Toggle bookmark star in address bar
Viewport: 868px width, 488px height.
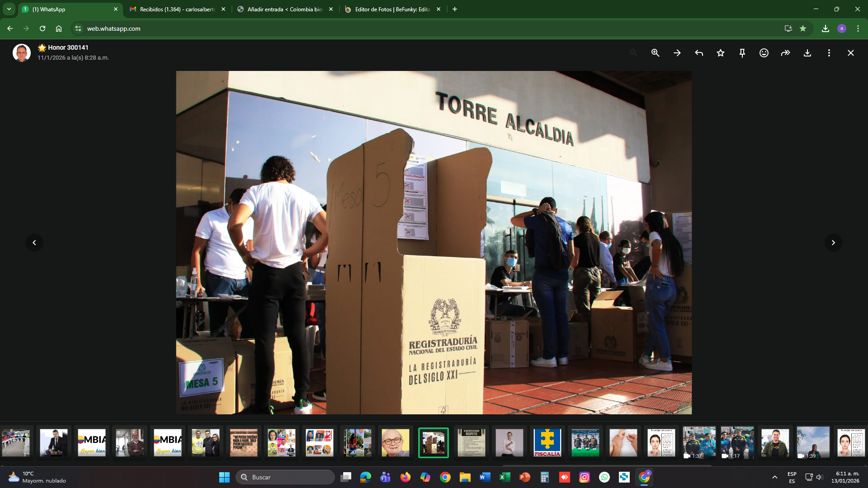(803, 28)
